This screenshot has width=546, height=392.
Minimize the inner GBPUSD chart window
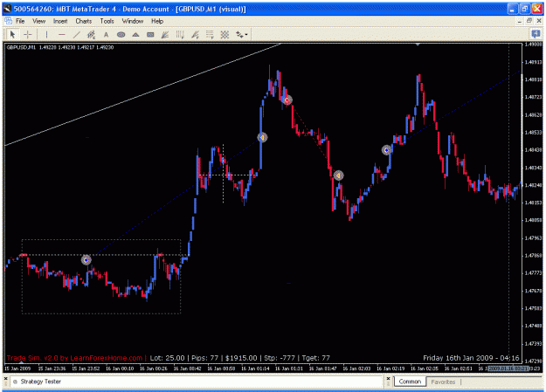coord(520,21)
